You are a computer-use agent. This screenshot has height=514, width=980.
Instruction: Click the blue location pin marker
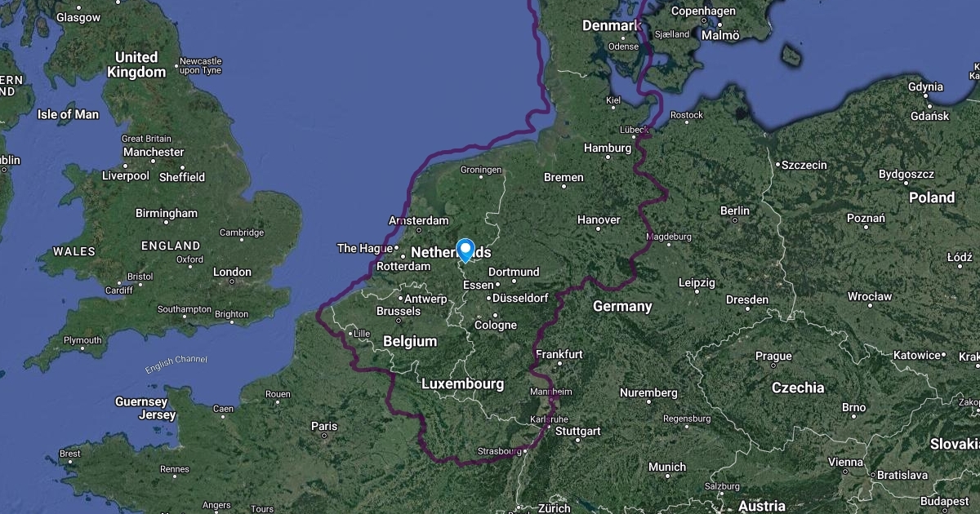[465, 250]
